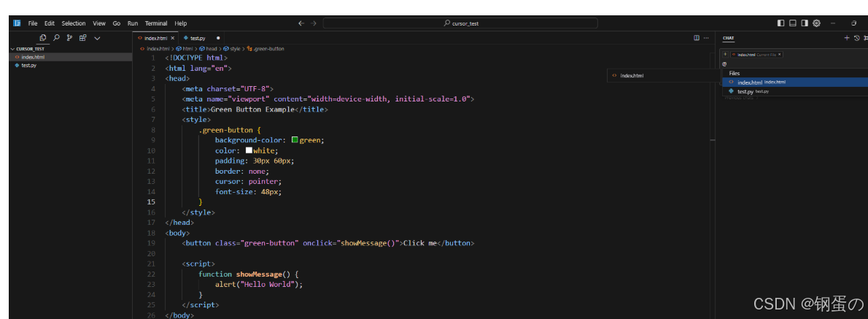868x319 pixels.
Task: Open the Source Control view icon
Action: (x=69, y=38)
